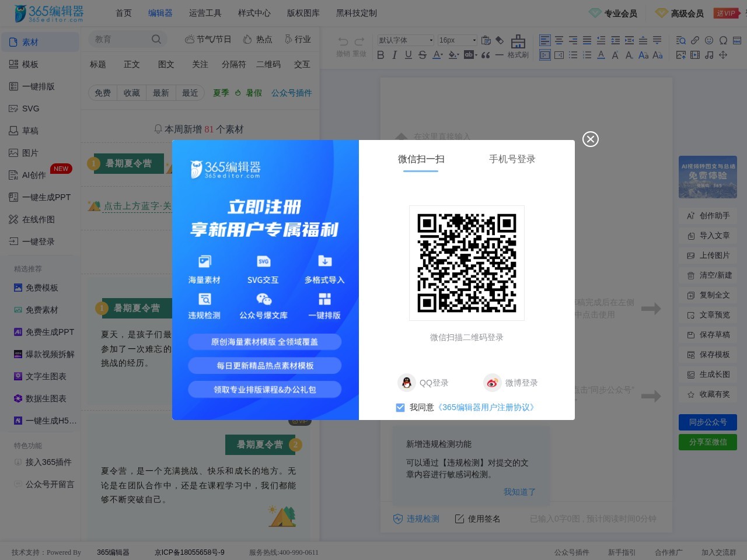Click the 专业会员 link
Image resolution: width=747 pixels, height=560 pixels.
(613, 13)
